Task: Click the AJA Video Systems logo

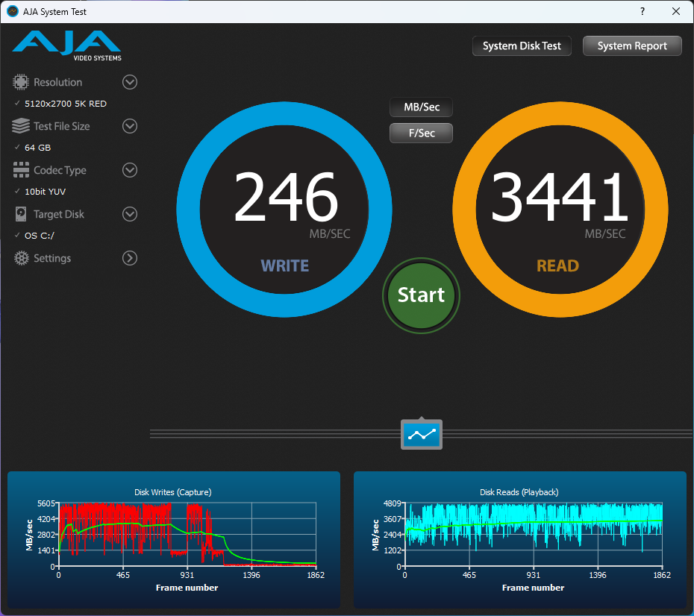Action: coord(66,45)
